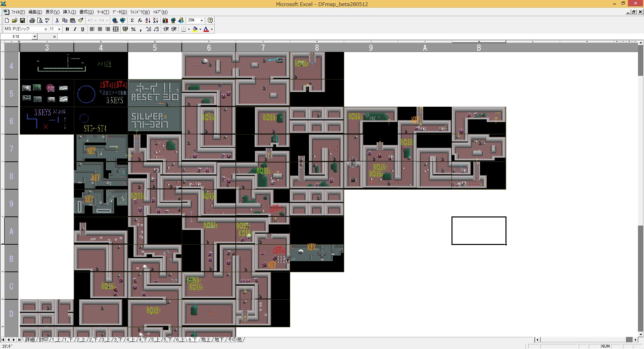The width and height of the screenshot is (644, 349).
Task: Apply AutoSum with the sigma icon
Action: tap(132, 20)
